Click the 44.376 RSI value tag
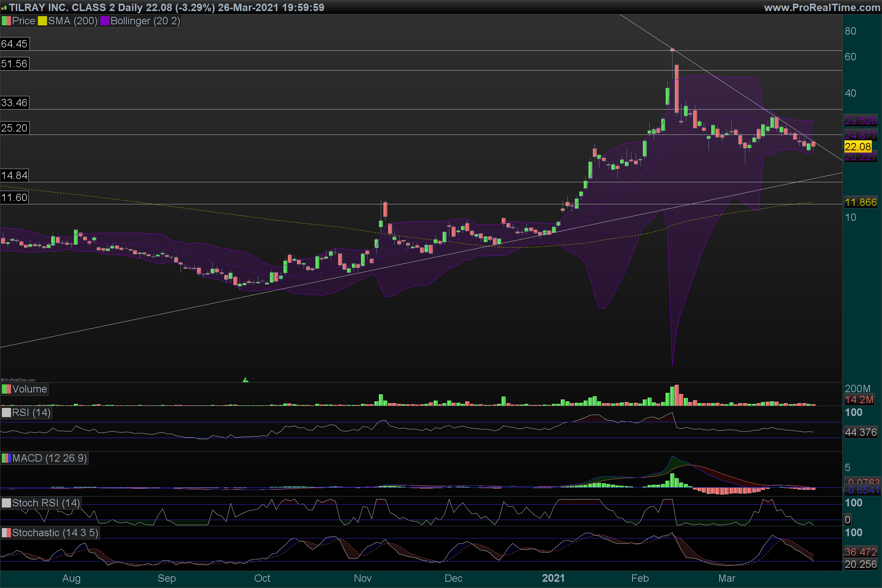 click(860, 433)
